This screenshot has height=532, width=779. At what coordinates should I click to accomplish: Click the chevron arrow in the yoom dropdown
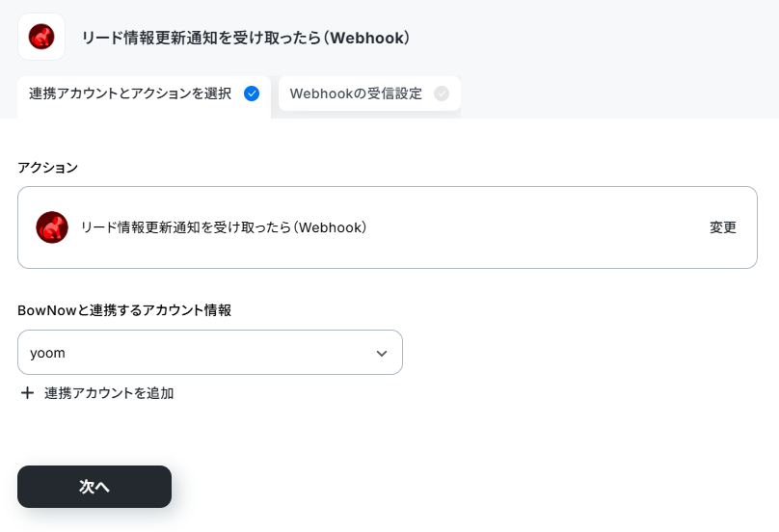[x=382, y=353]
